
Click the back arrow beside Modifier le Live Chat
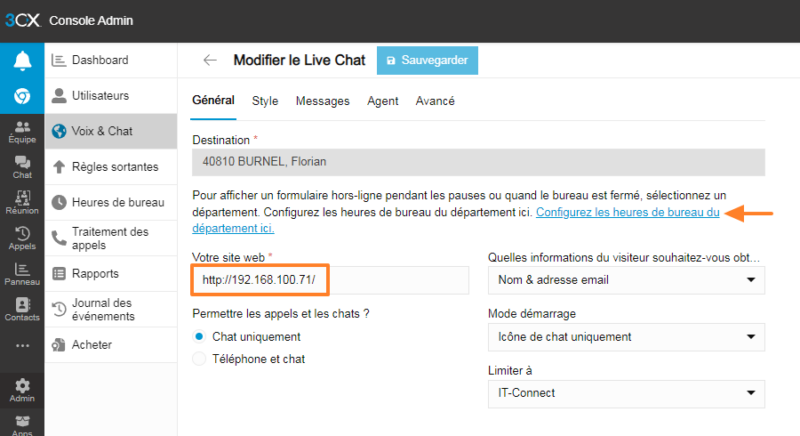click(210, 60)
